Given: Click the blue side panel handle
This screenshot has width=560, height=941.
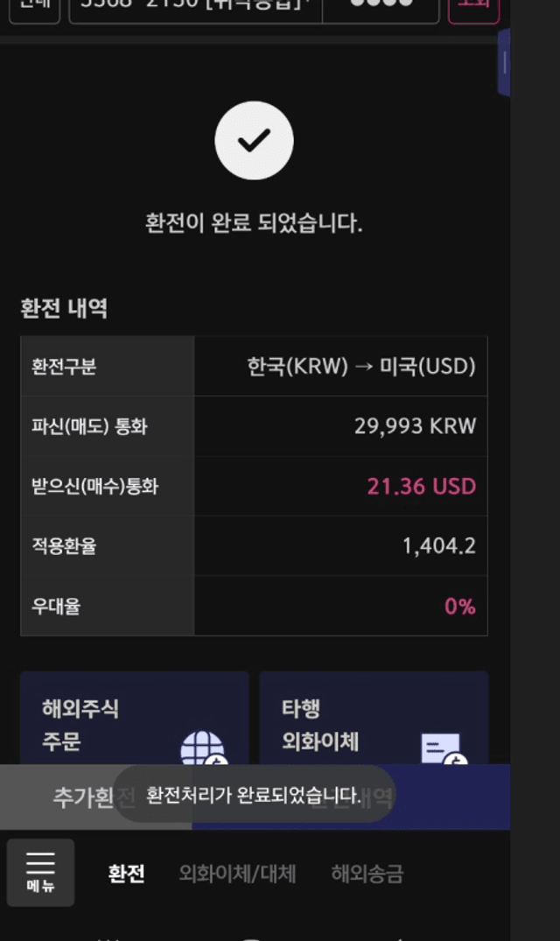Looking at the screenshot, I should pos(504,62).
